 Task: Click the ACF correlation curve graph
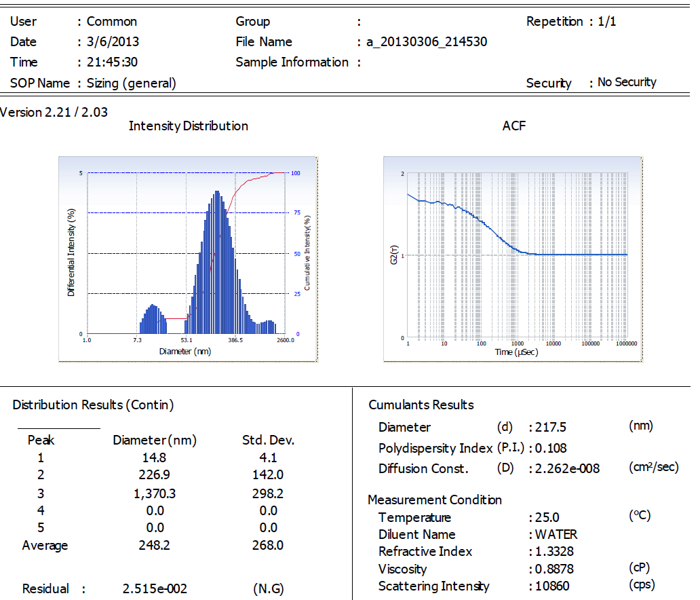coord(512,258)
